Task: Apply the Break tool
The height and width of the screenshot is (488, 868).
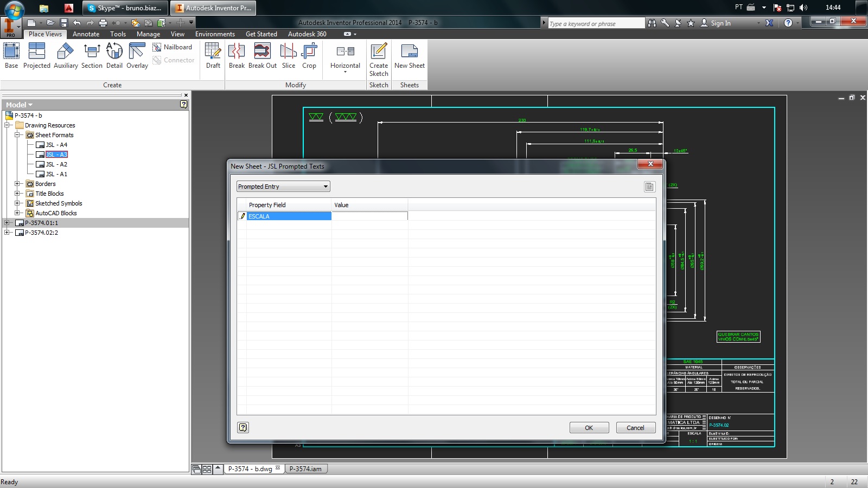Action: 237,56
